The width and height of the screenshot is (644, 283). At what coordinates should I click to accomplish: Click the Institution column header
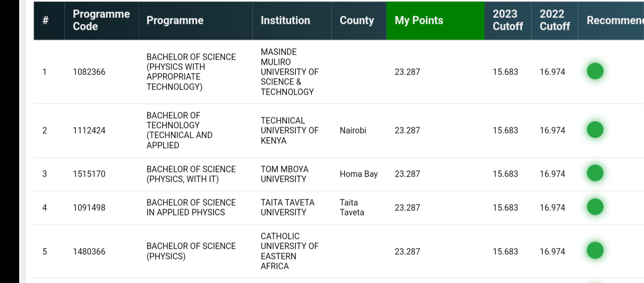(285, 20)
